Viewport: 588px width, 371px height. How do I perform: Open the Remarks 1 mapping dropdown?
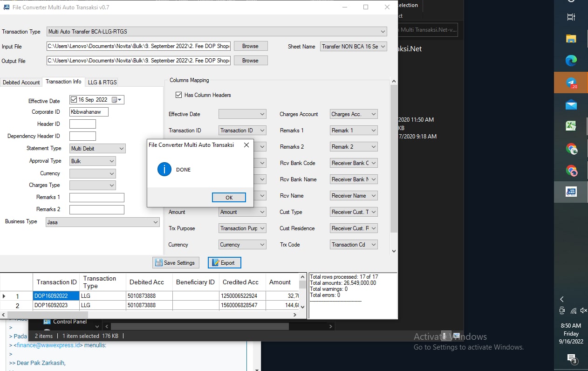(x=354, y=131)
